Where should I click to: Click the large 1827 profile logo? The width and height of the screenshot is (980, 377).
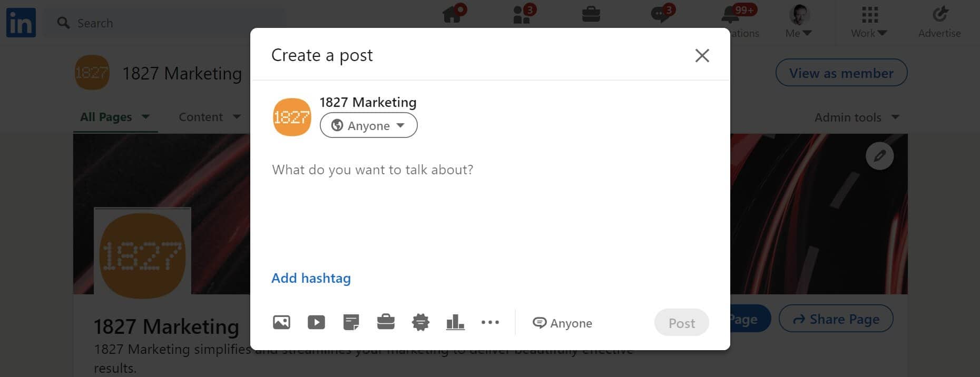pos(142,256)
